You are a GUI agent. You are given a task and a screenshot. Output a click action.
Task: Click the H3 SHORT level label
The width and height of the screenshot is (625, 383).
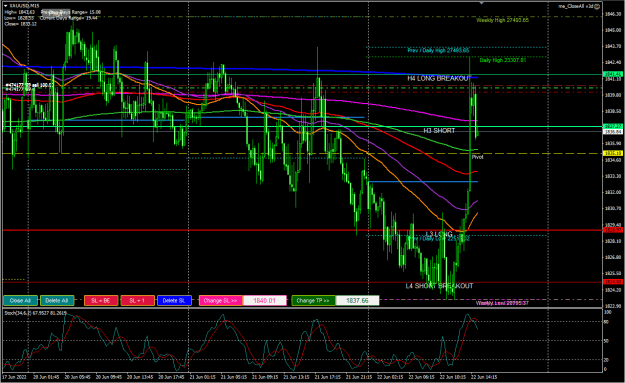pos(439,131)
